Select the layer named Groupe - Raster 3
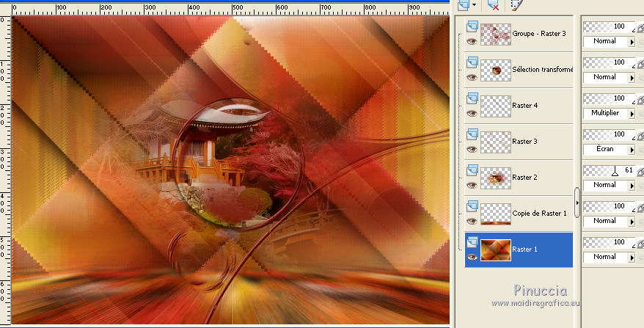The height and width of the screenshot is (328, 644). pyautogui.click(x=539, y=34)
